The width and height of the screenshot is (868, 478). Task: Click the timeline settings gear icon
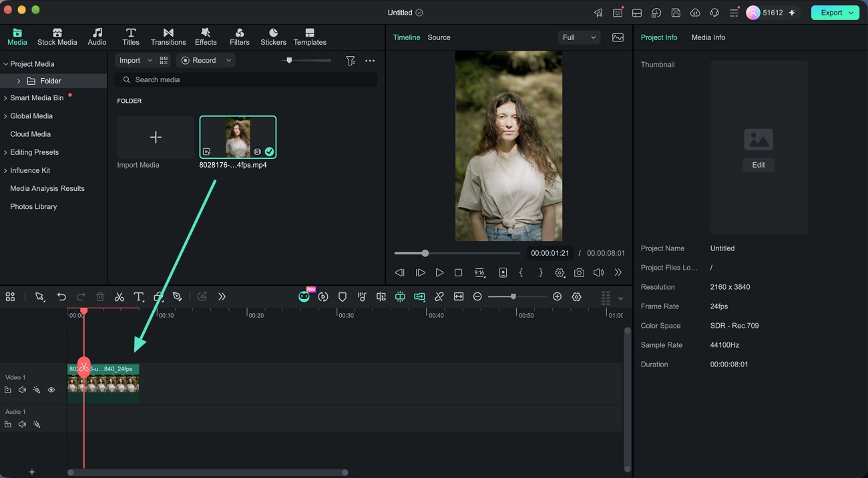pos(576,297)
